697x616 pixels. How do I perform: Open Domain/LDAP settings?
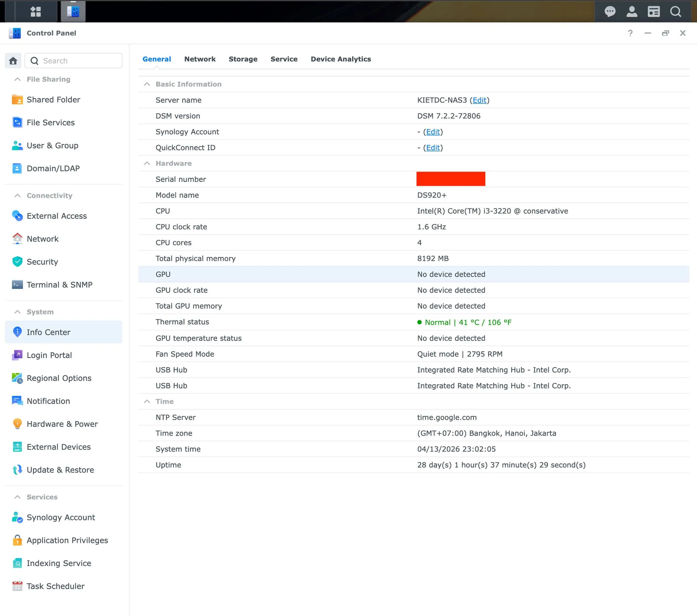click(64, 168)
